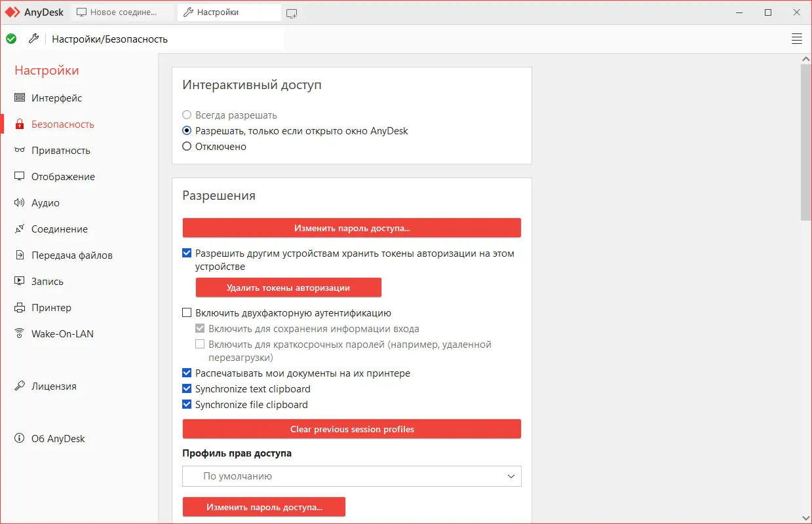Select the Всегда разрешать radio option
Viewport: 812px width, 524px height.
click(187, 115)
